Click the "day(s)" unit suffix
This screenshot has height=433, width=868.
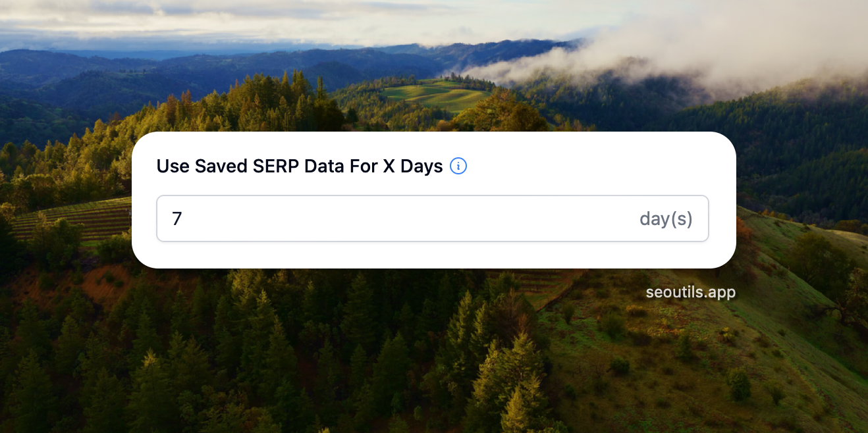pyautogui.click(x=666, y=218)
